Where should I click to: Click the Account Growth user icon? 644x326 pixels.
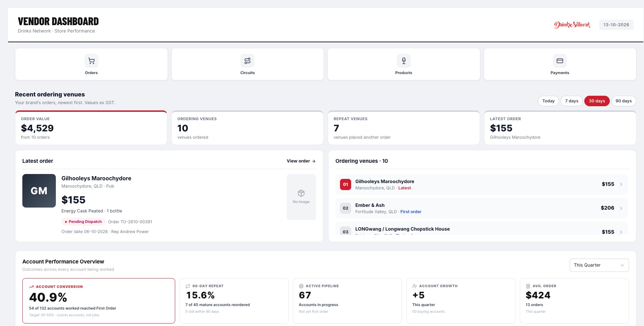pos(415,286)
